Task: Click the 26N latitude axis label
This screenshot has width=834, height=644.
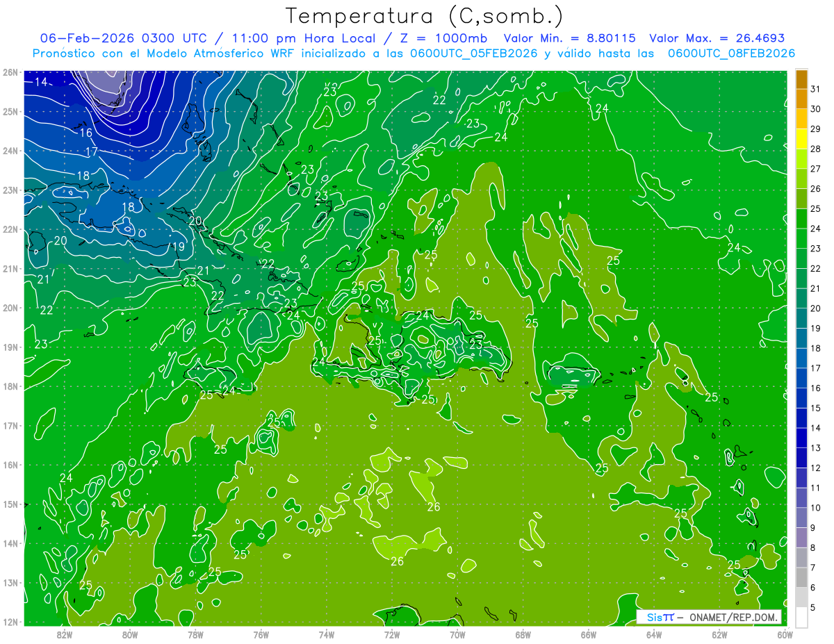Action: 10,72
